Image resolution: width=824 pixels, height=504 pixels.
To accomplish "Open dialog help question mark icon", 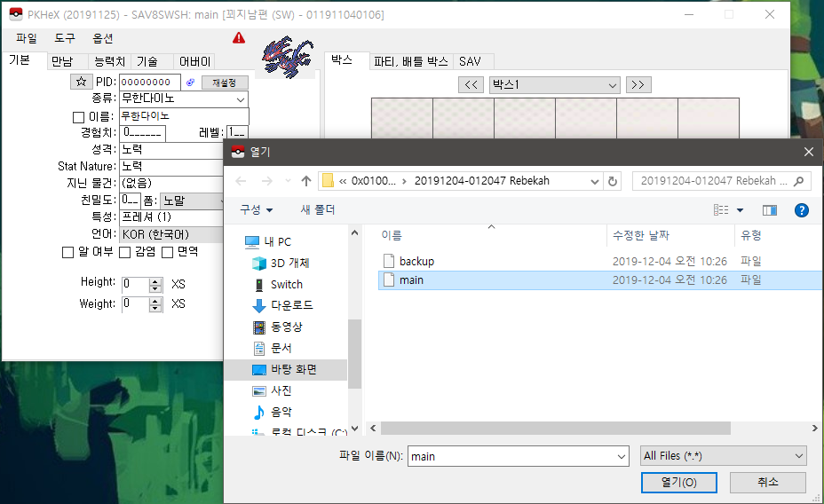I will click(x=802, y=210).
